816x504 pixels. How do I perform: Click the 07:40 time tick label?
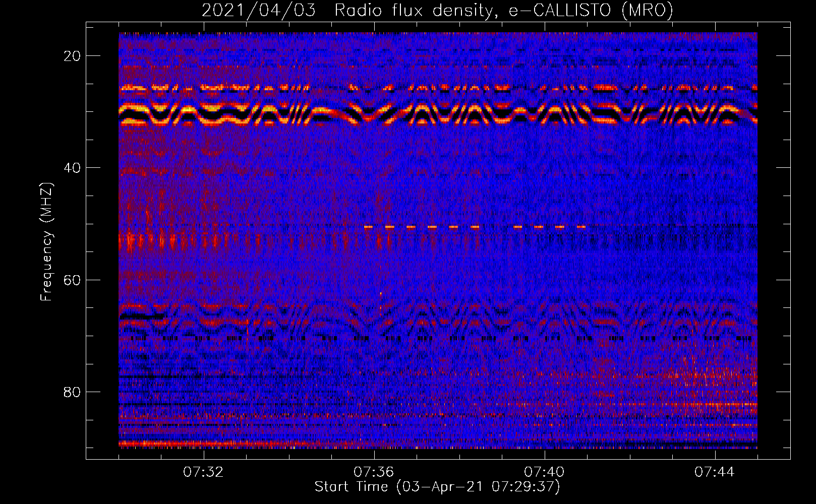pyautogui.click(x=544, y=472)
